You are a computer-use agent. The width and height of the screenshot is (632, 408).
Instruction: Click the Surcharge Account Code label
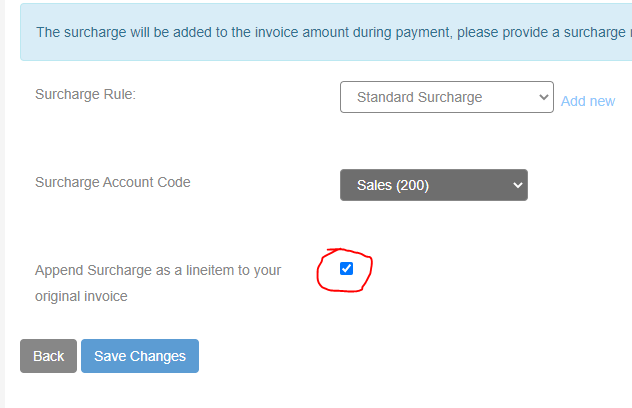(112, 182)
